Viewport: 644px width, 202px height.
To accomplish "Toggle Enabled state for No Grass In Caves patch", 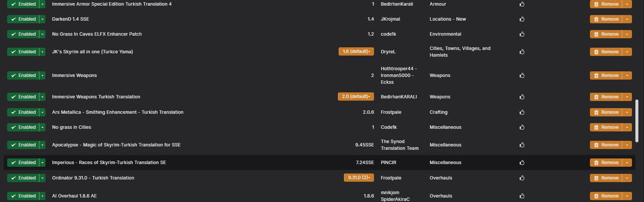I will coord(23,34).
